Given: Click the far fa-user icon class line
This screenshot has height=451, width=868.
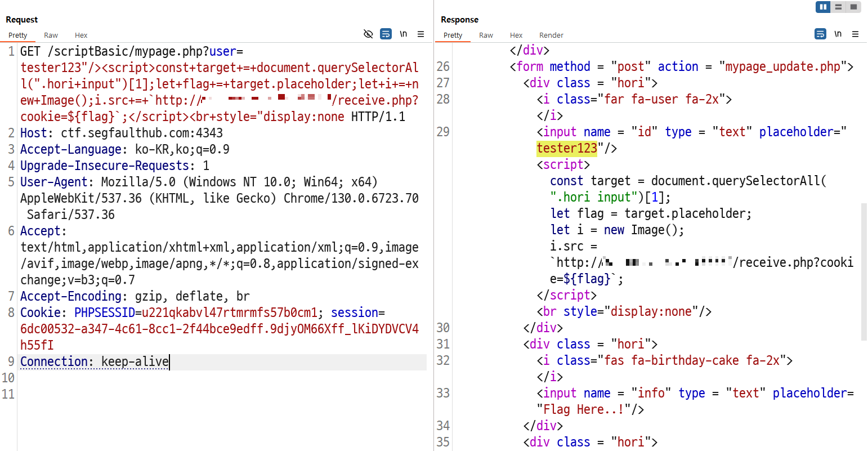Looking at the screenshot, I should [634, 100].
